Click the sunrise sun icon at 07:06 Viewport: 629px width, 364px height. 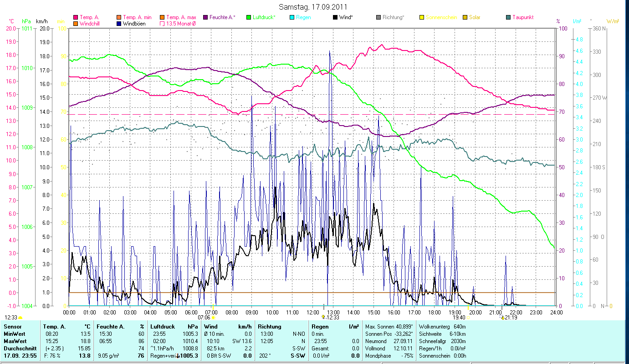tap(213, 318)
